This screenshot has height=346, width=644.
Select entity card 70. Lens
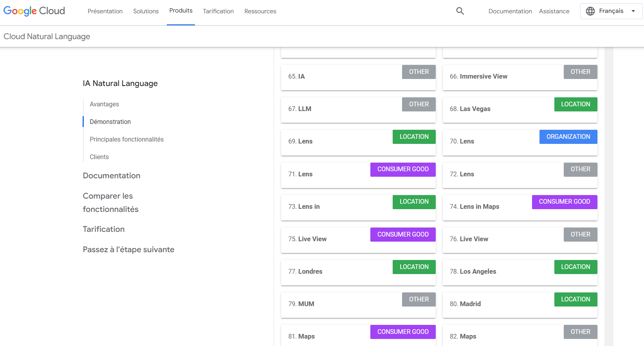coord(520,142)
